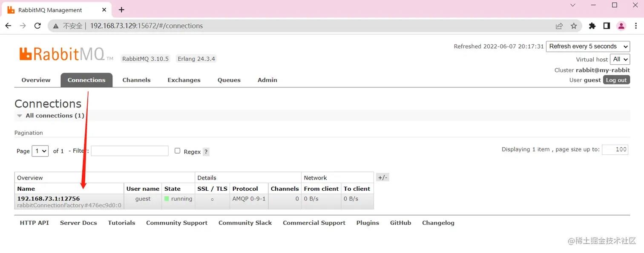
Task: Open the Chrome three-dot menu
Action: (636, 26)
